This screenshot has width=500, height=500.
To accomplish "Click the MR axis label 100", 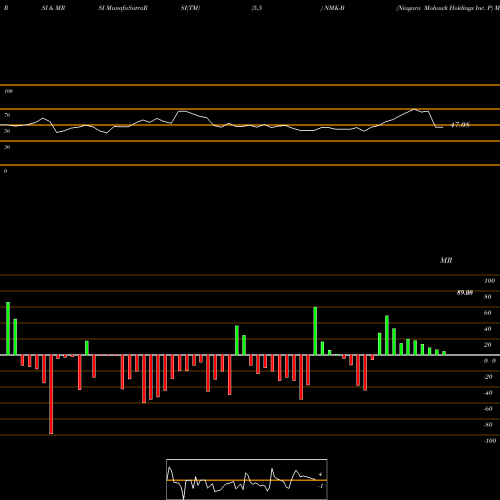I will pos(489,281).
